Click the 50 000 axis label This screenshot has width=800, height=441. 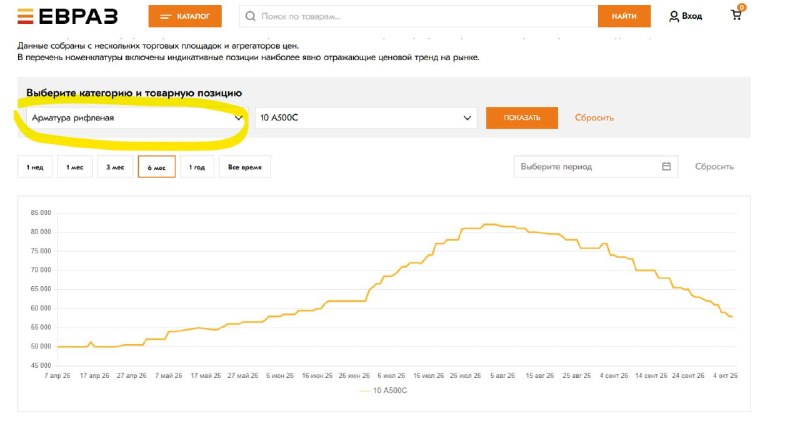pos(39,347)
